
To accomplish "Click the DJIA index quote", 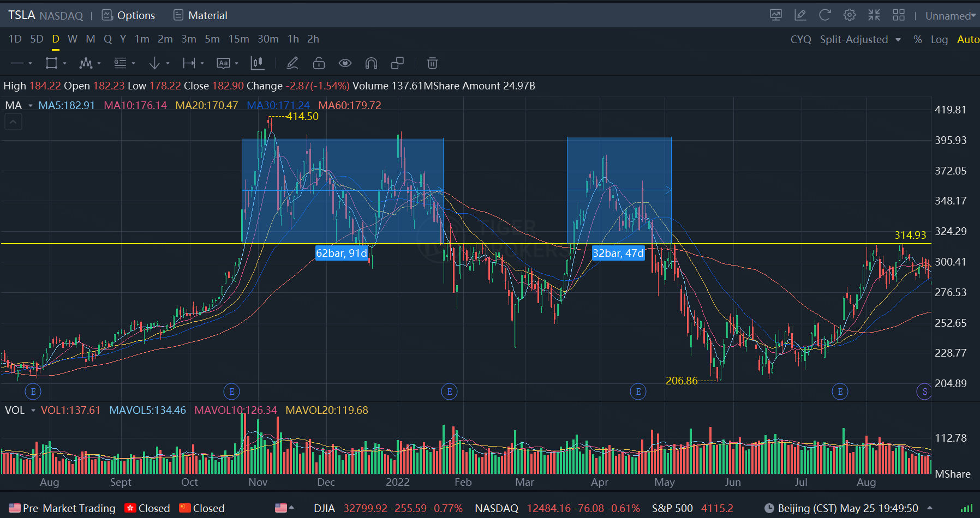I will pyautogui.click(x=388, y=508).
